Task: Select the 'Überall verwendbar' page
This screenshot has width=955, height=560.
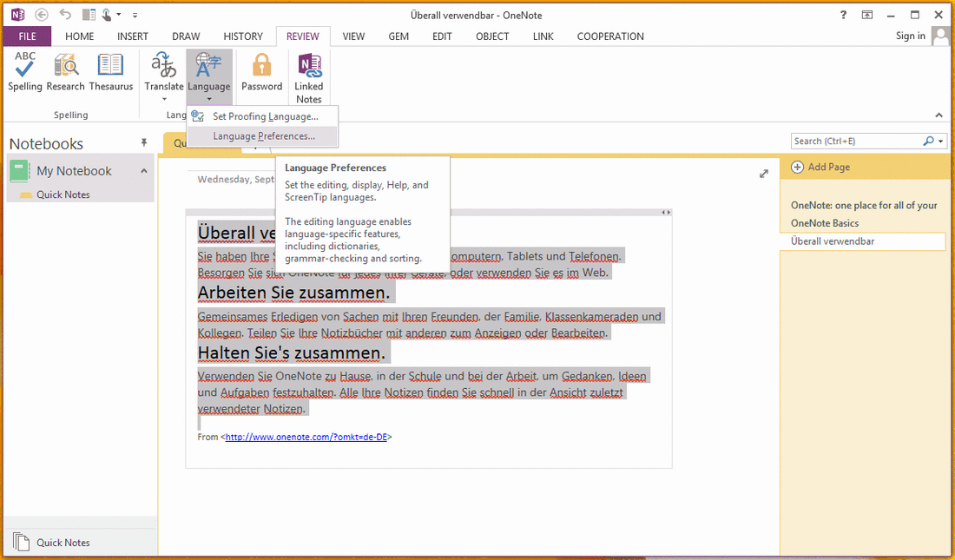Action: click(x=862, y=241)
